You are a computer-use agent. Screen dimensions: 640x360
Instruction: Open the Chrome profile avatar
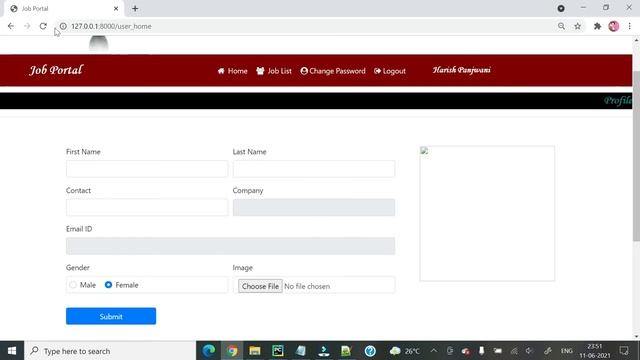[613, 26]
